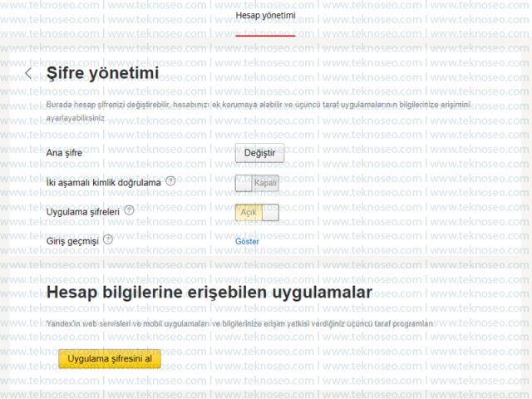Screen dimensions: 532x399
Task: Click the Uygulama şifreleri label
Action: pos(83,212)
